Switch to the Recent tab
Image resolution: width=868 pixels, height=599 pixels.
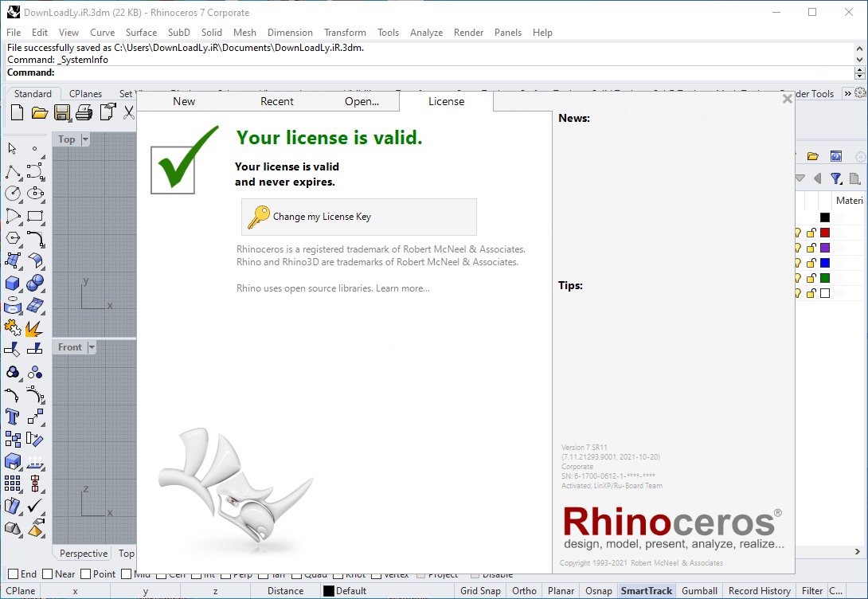(x=276, y=101)
